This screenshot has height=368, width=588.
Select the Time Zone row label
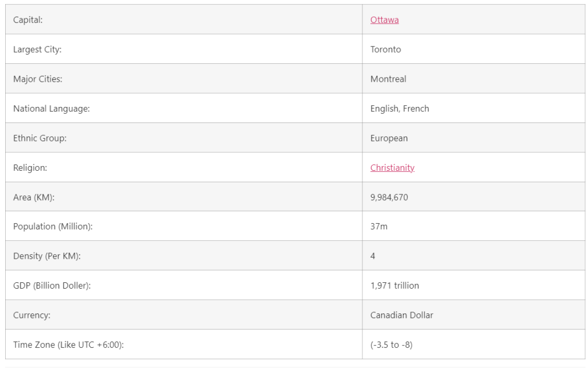(68, 345)
